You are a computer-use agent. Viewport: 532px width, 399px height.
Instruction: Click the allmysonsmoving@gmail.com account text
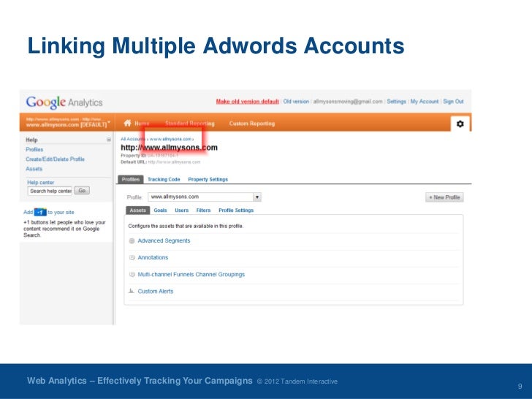[x=347, y=102]
